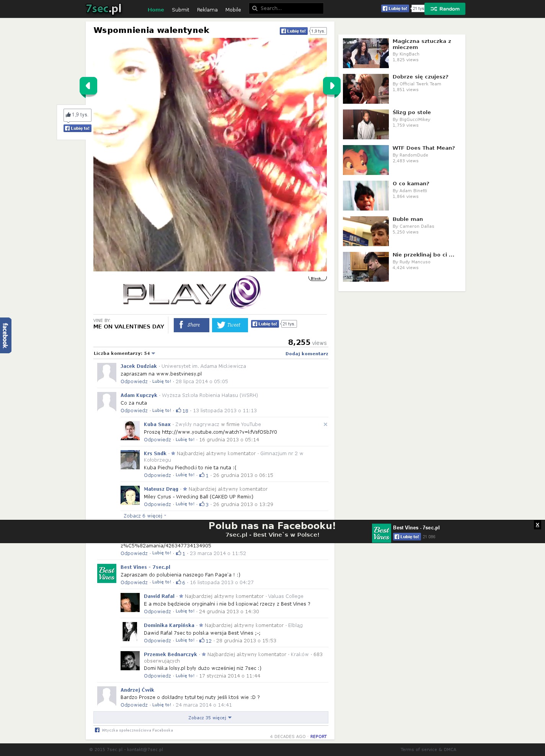The height and width of the screenshot is (756, 545).
Task: Open the Reklama menu item
Action: pyautogui.click(x=207, y=10)
